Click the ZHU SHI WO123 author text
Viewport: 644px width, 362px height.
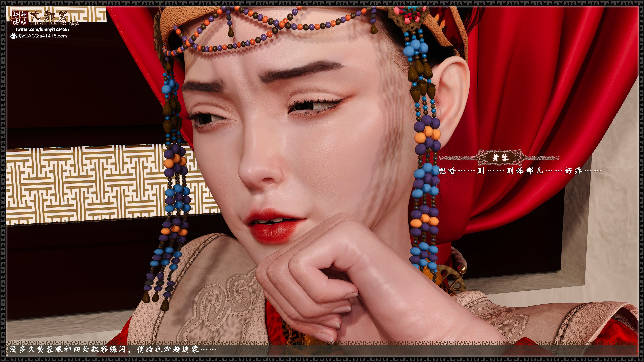[x=48, y=24]
